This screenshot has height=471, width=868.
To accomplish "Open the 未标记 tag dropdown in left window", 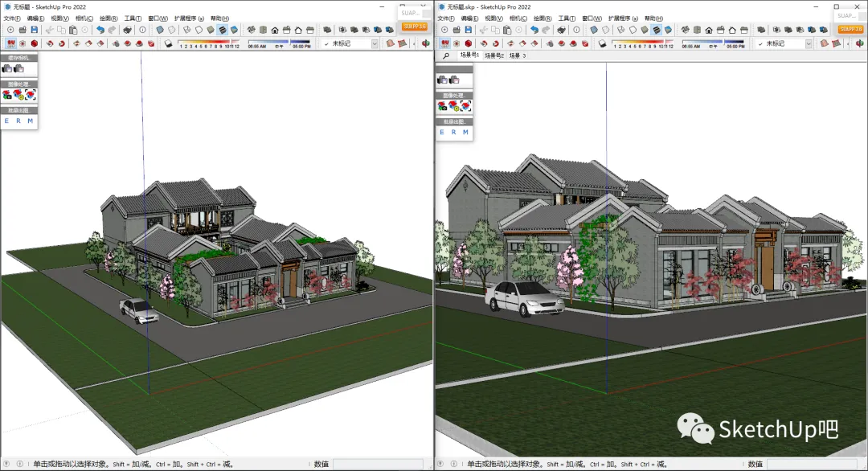I will click(x=375, y=43).
